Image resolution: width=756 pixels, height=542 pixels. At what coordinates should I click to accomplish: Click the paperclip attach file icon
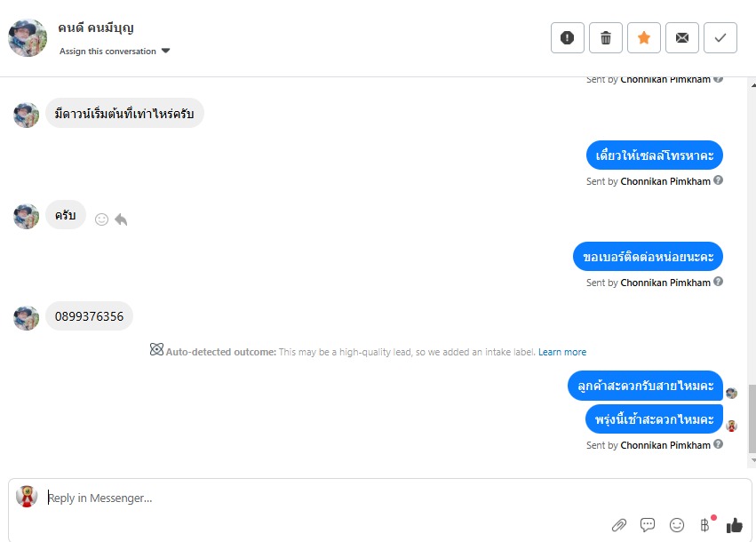click(618, 525)
